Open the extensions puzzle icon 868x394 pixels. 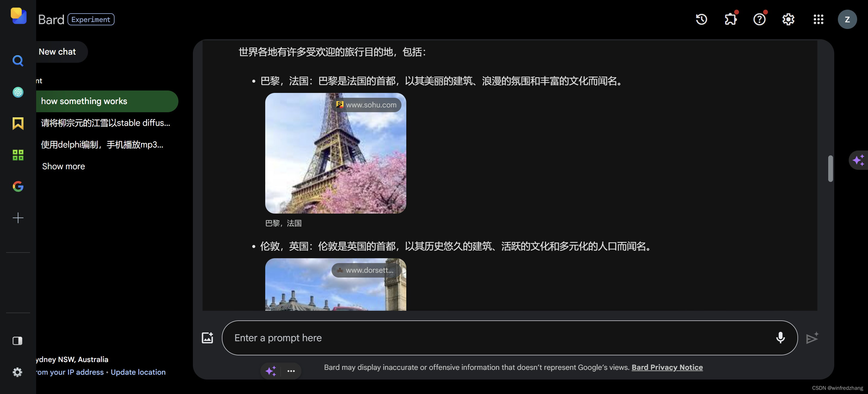click(730, 19)
